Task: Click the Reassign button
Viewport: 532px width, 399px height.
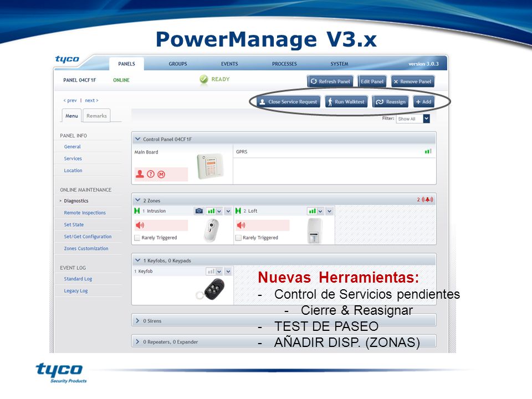Action: [391, 101]
